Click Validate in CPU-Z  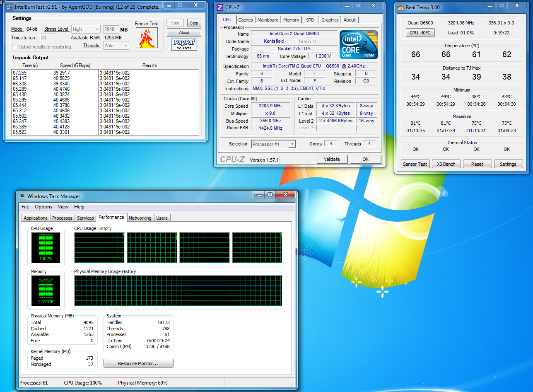click(x=332, y=159)
